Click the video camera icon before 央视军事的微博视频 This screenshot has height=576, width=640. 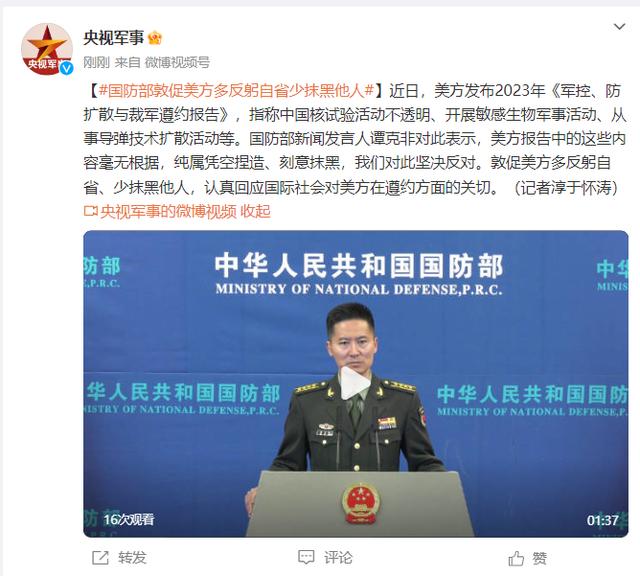coord(91,211)
